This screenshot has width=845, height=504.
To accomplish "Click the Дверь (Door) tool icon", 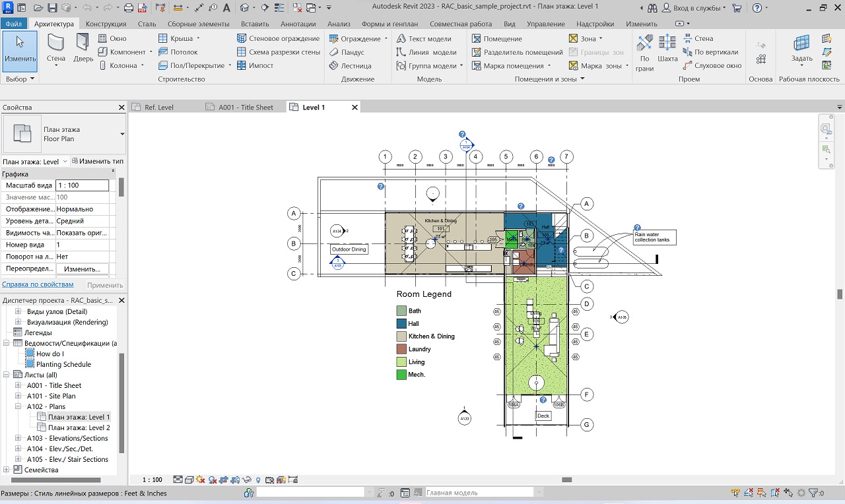I will pyautogui.click(x=83, y=47).
